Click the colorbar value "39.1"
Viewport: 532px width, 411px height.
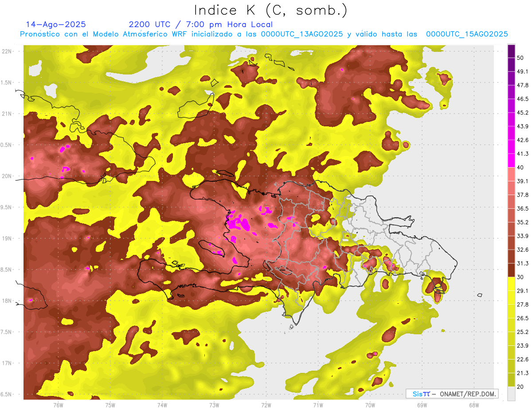click(x=522, y=181)
